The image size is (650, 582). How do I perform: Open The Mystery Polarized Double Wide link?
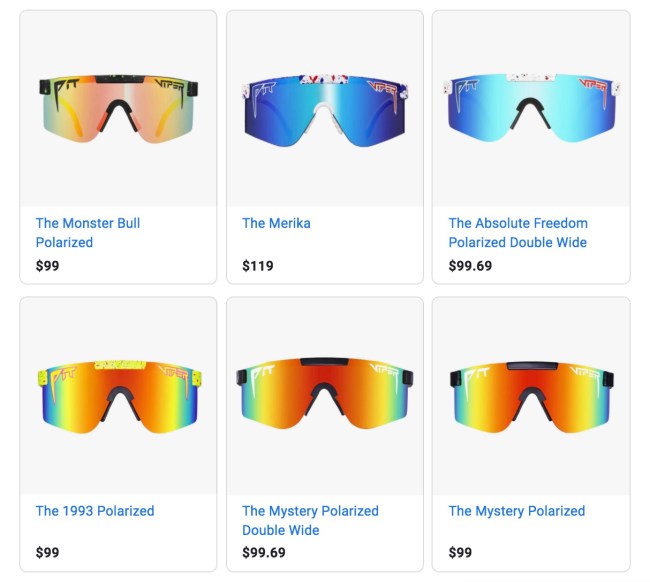click(x=310, y=520)
